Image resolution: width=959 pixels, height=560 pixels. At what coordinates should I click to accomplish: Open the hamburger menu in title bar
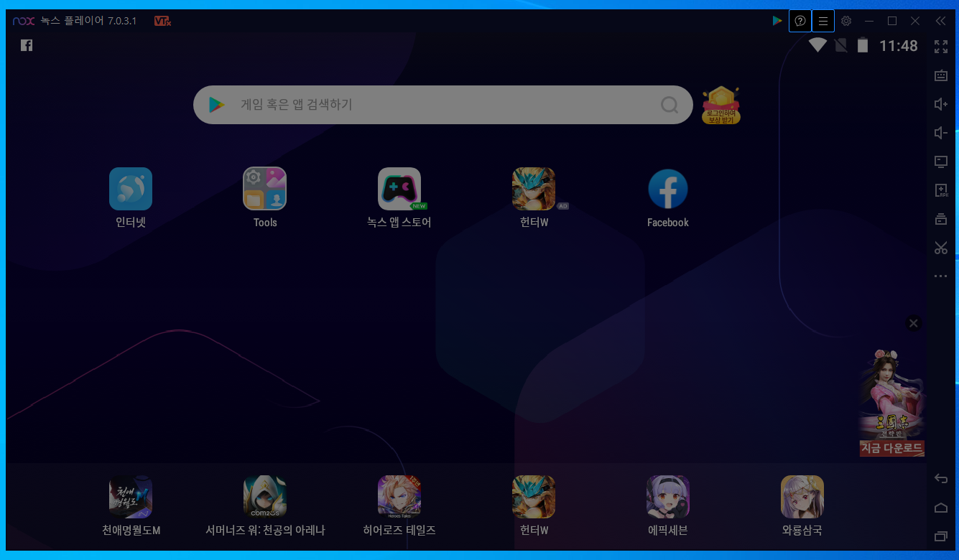[823, 21]
